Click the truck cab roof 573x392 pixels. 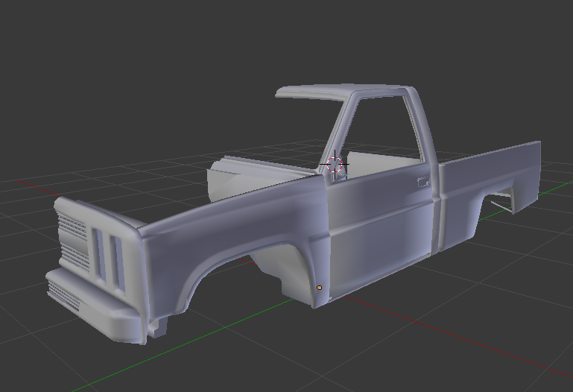344,91
